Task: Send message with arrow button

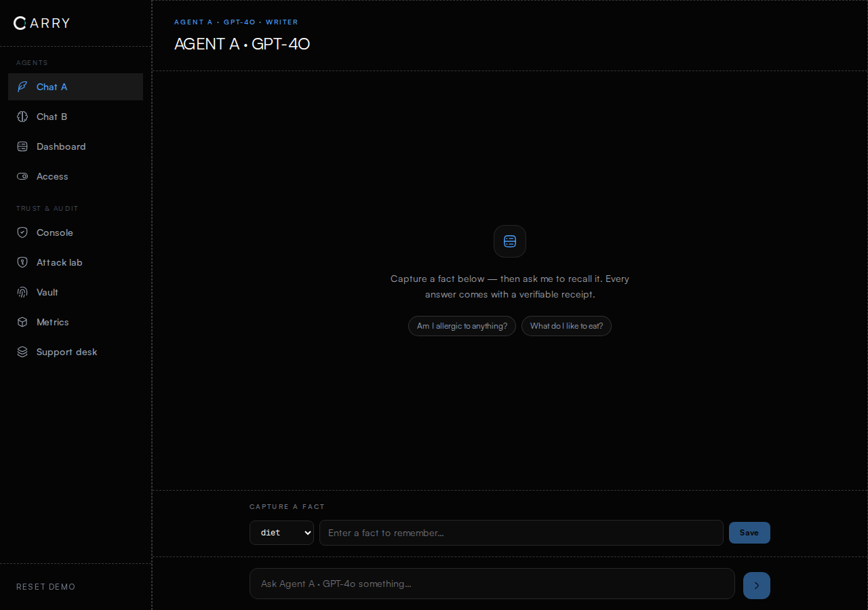Action: click(757, 586)
